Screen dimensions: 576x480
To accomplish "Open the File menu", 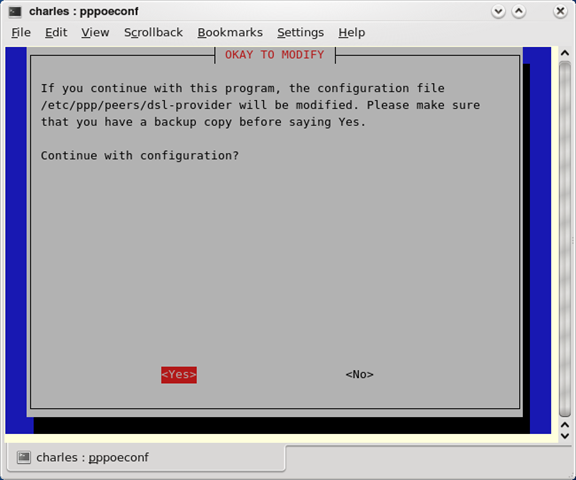I will (21, 32).
